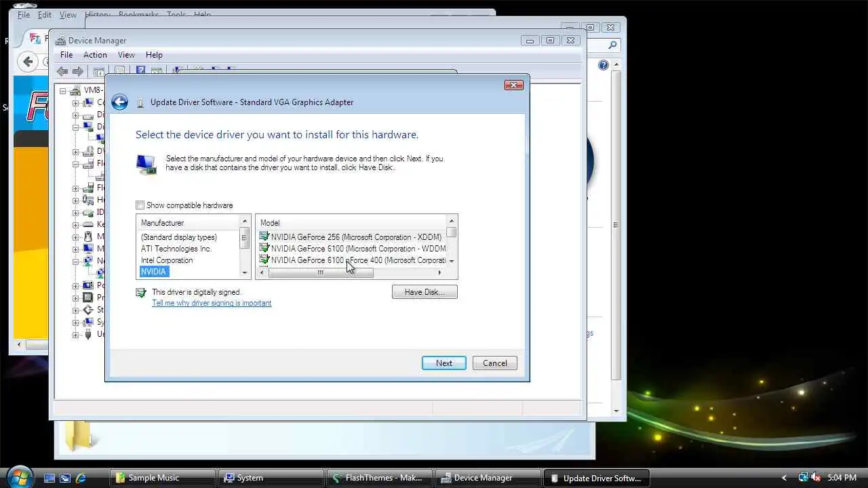Image resolution: width=868 pixels, height=488 pixels.
Task: Open Device Manager Help menu
Action: click(154, 55)
